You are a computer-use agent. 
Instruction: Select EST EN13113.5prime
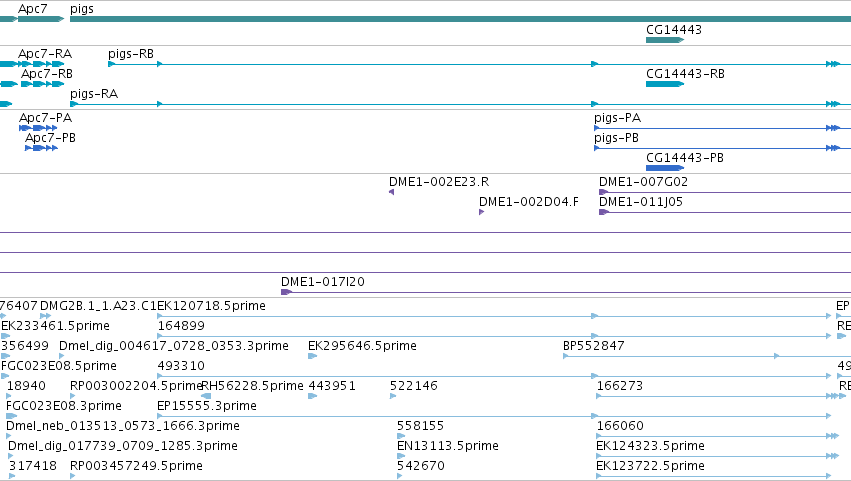coord(448,446)
